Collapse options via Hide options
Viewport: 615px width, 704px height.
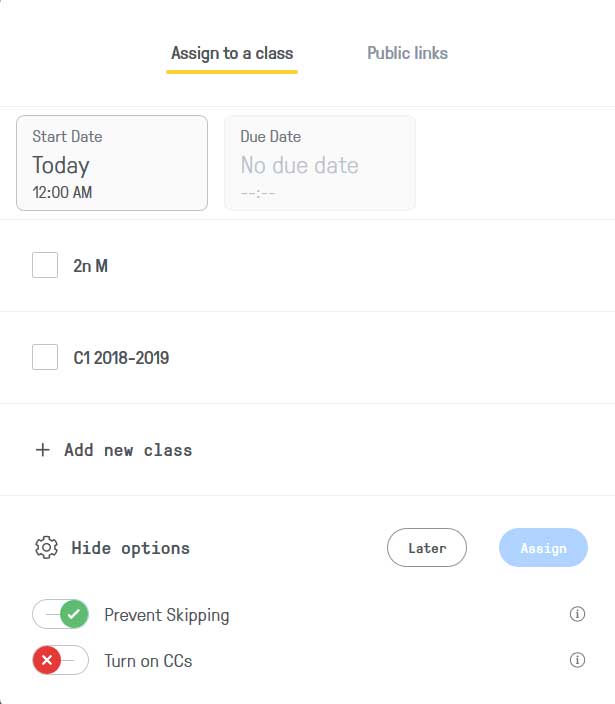131,548
